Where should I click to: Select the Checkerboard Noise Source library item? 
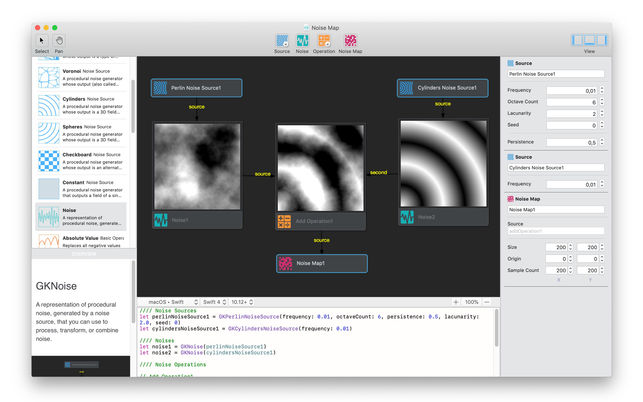click(81, 161)
